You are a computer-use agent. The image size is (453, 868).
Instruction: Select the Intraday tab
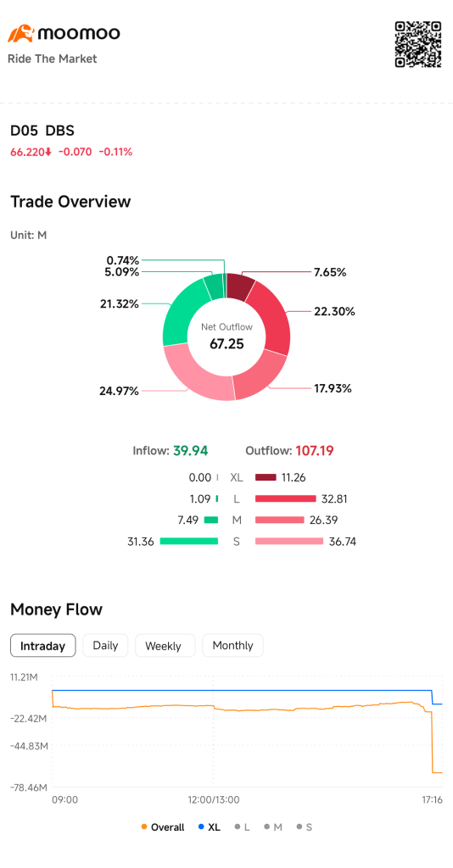pyautogui.click(x=42, y=645)
